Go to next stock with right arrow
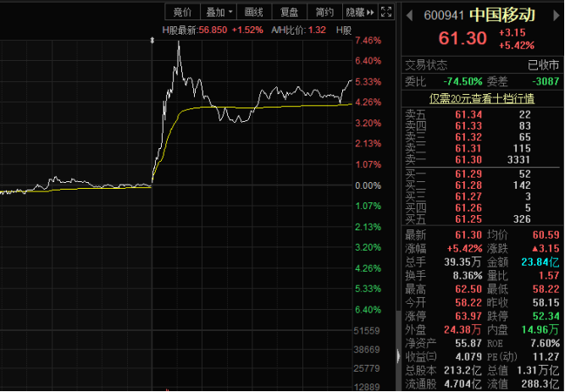Viewport: 565px width, 392px height. pos(557,15)
